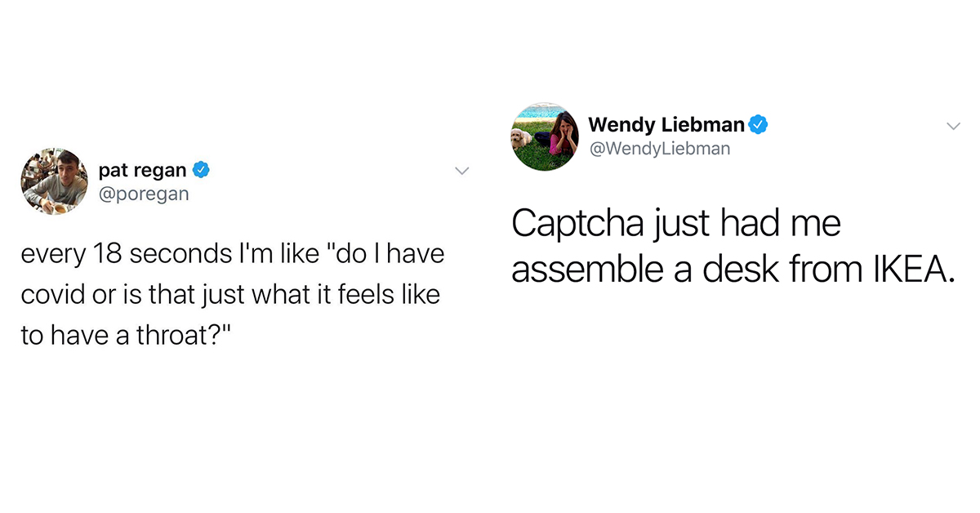
Task: Expand the chevron menu on pat regan's tweet
Action: [462, 171]
